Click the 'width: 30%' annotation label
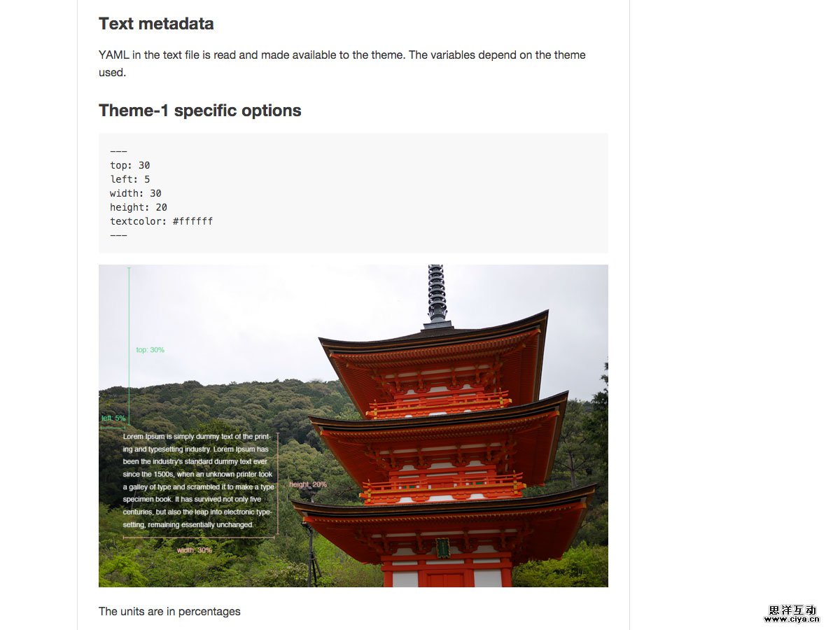The image size is (840, 630). tap(195, 550)
